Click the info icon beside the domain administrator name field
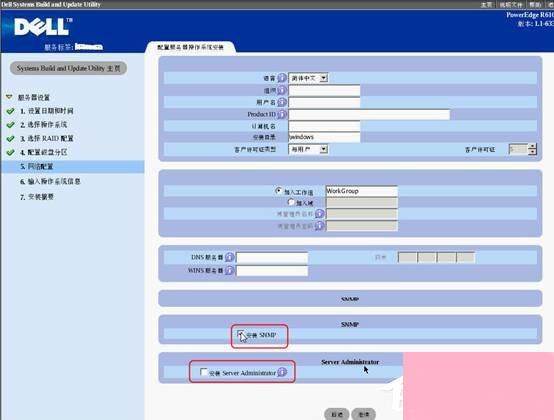This screenshot has height=420, width=554. tap(319, 214)
